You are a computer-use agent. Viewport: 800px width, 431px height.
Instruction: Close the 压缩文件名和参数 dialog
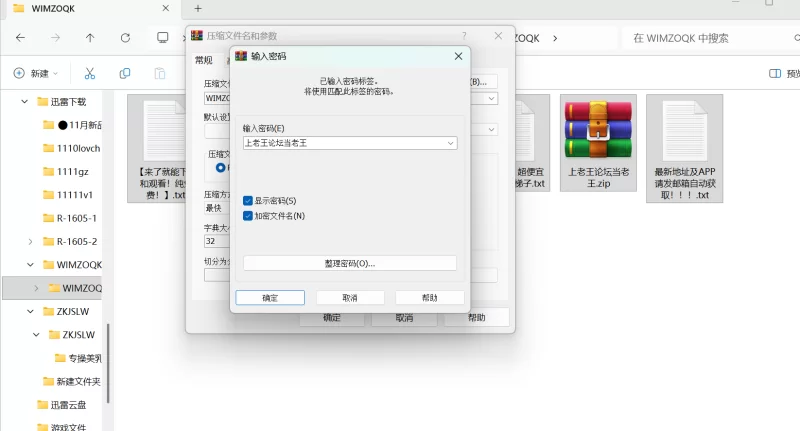498,36
